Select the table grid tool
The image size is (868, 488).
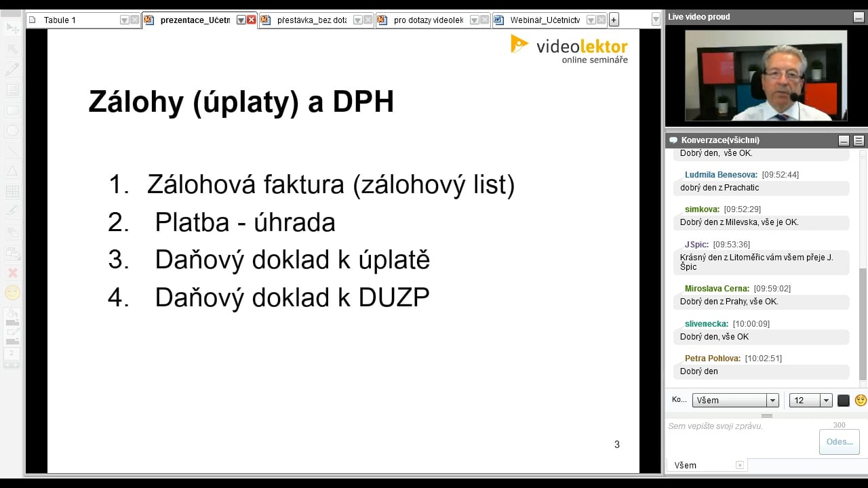click(12, 191)
